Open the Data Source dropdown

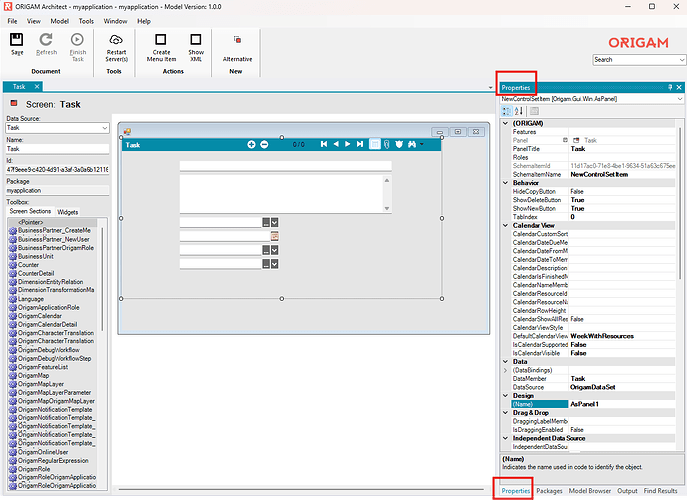105,128
